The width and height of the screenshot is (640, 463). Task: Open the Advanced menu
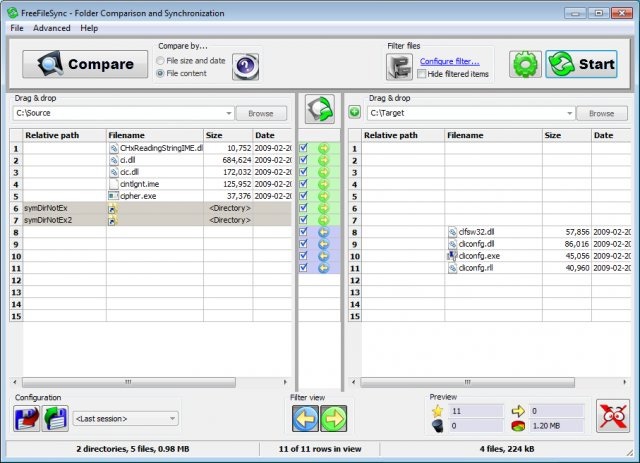point(52,28)
